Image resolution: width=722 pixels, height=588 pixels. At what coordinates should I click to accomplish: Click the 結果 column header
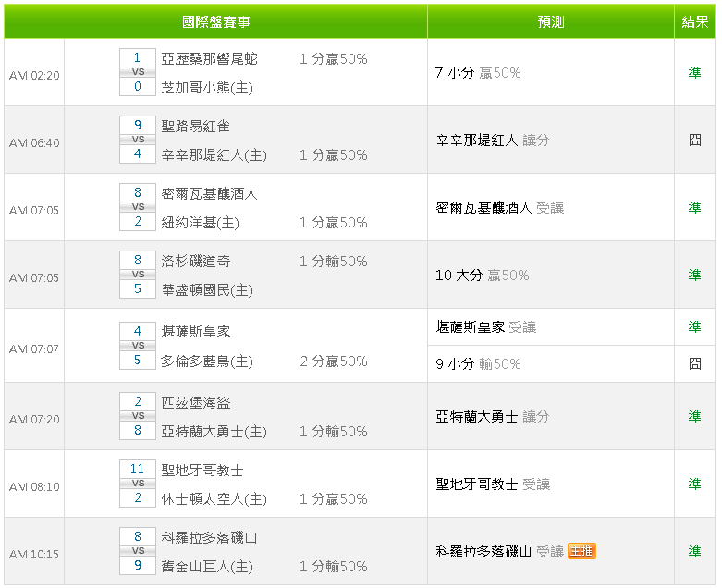click(x=695, y=21)
